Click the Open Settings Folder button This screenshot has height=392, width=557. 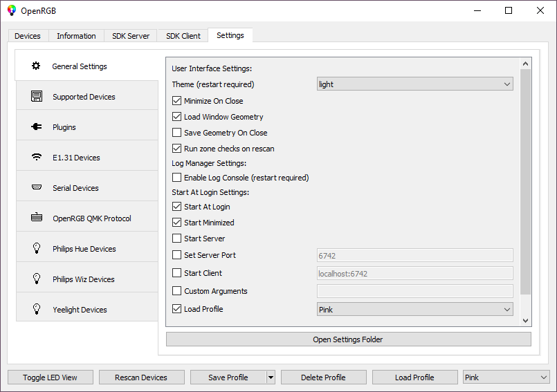pos(348,339)
